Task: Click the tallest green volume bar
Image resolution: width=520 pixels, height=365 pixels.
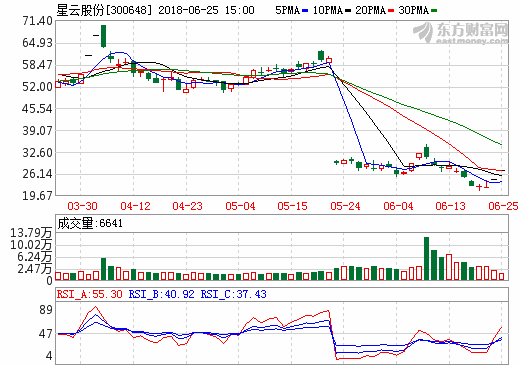Action: [426, 258]
